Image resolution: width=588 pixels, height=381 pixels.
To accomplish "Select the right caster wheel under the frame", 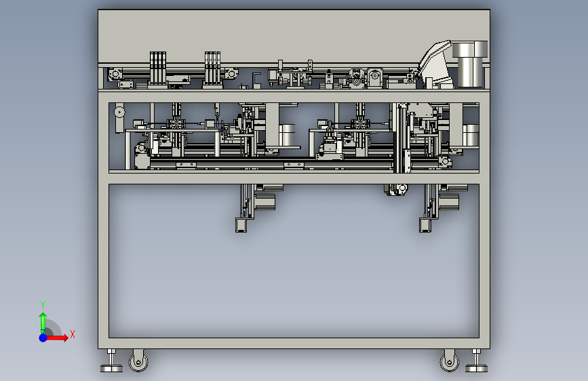I will [x=449, y=361].
